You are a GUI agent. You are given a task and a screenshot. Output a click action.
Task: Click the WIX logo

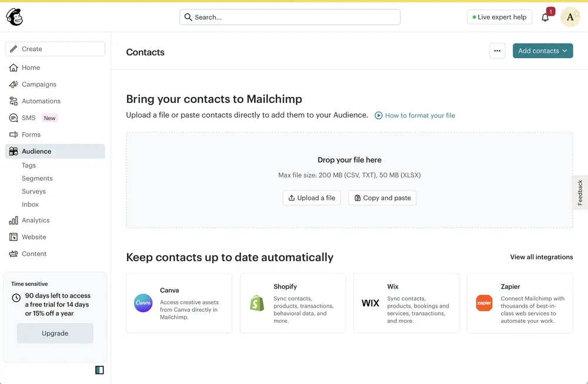[370, 303]
